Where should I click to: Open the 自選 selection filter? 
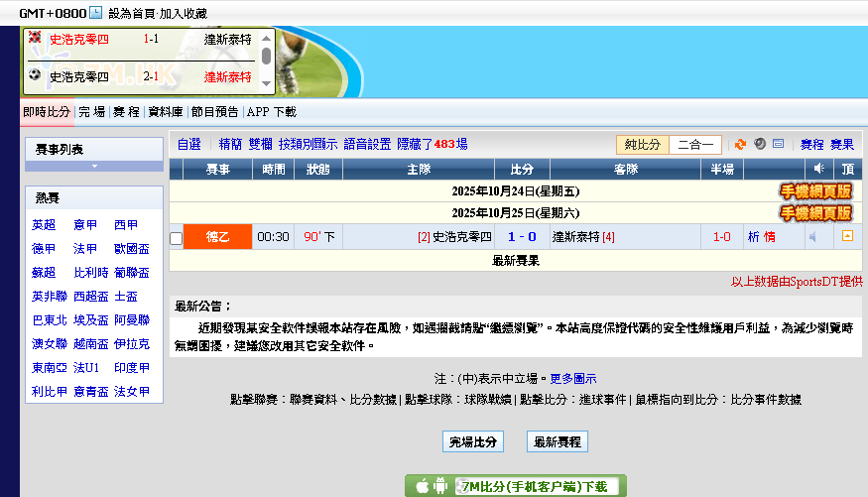click(188, 144)
